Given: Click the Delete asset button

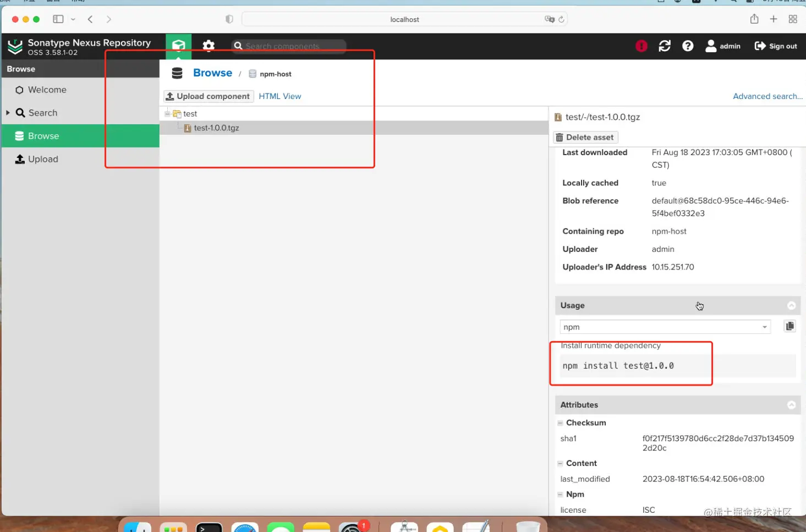Looking at the screenshot, I should tap(585, 138).
